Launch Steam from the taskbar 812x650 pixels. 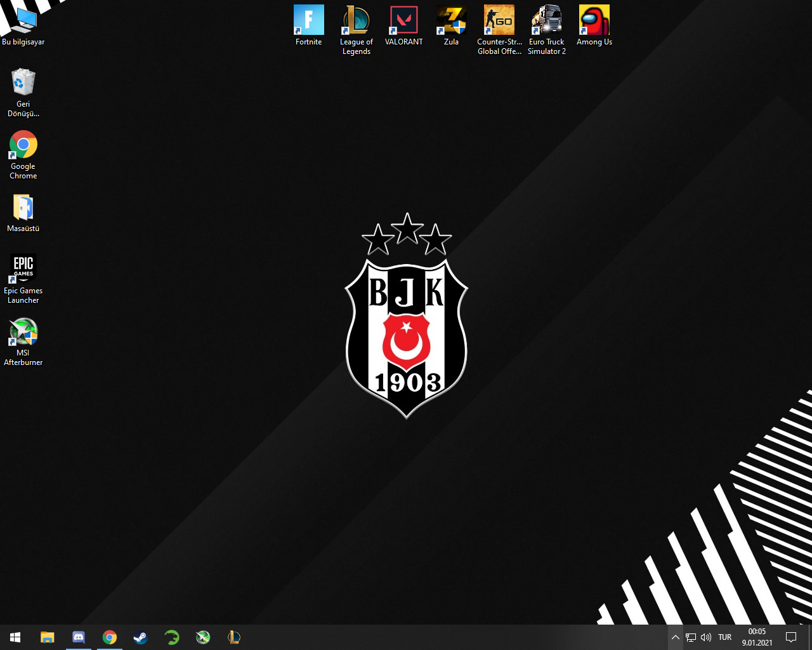[x=141, y=637]
